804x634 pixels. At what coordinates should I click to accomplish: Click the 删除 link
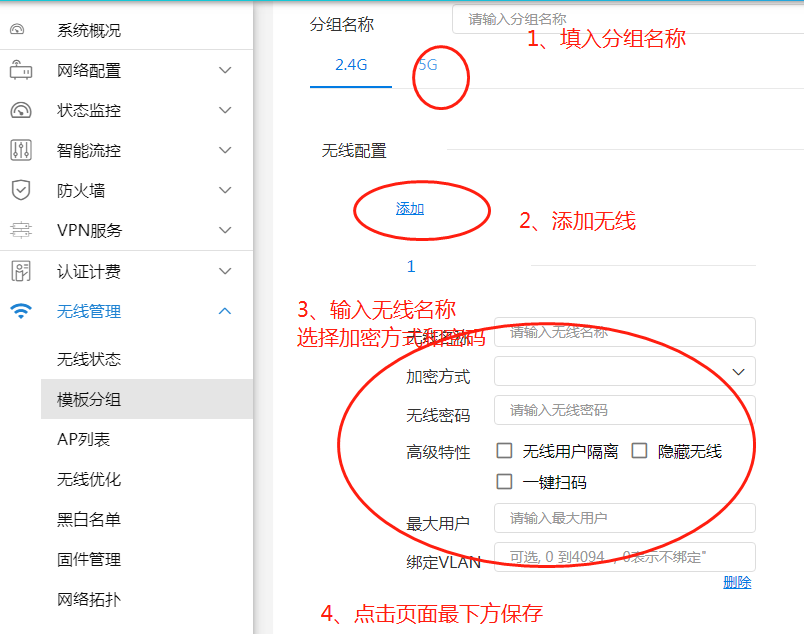coord(737,582)
